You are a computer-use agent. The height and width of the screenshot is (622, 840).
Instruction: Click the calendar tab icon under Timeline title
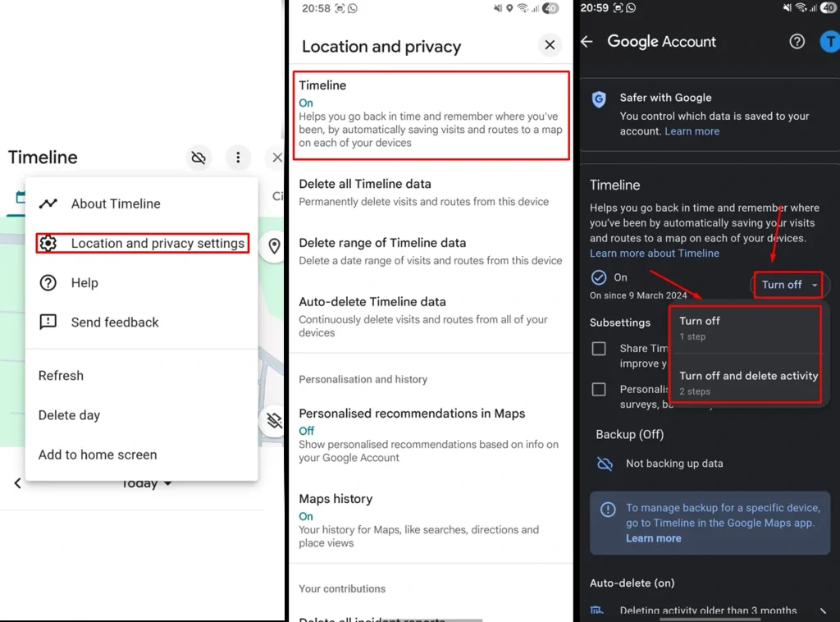coord(21,197)
